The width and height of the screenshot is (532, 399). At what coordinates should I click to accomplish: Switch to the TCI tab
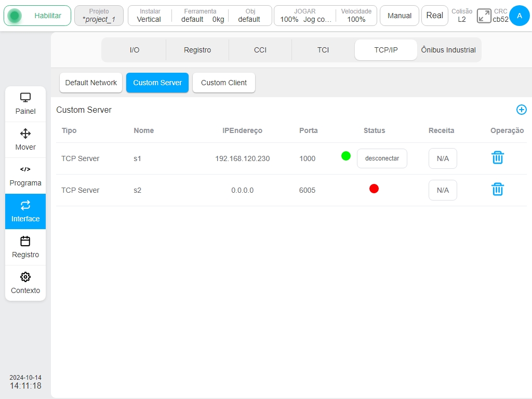click(323, 50)
